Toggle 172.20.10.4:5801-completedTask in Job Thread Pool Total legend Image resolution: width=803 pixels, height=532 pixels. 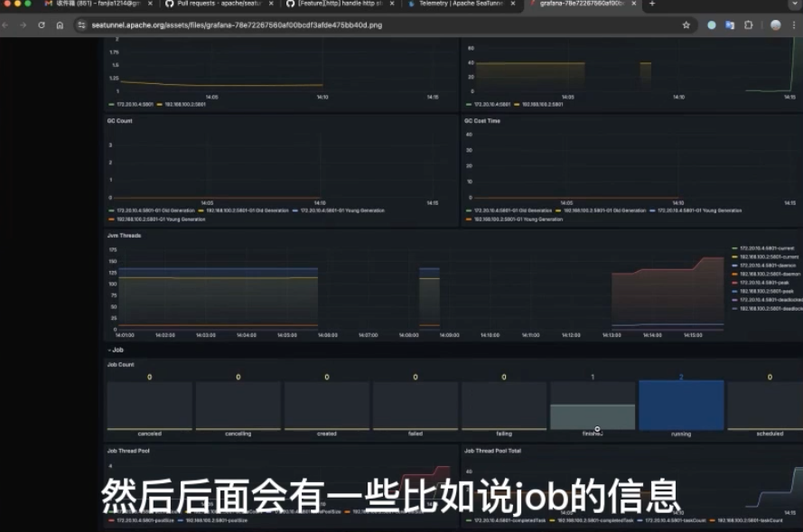(x=509, y=520)
